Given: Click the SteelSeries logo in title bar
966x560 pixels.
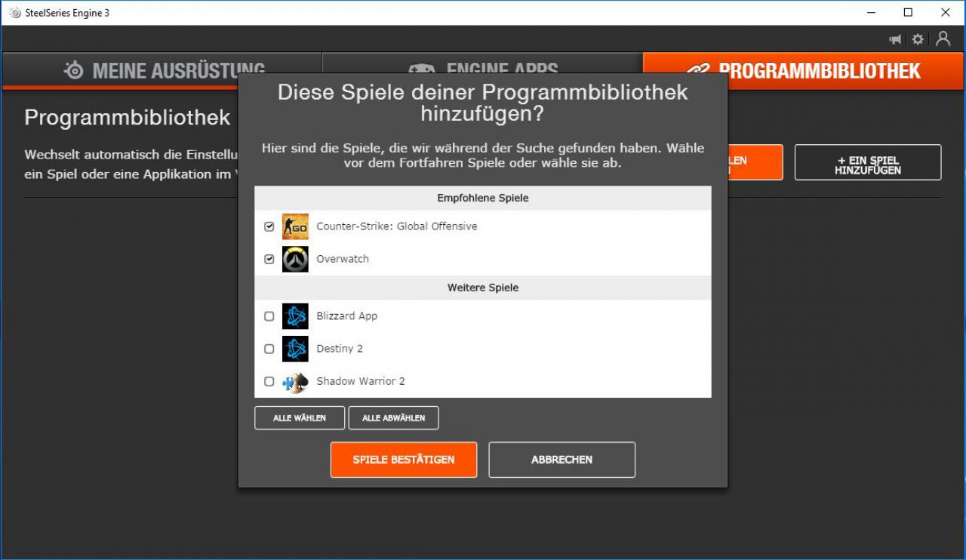Looking at the screenshot, I should click(15, 13).
